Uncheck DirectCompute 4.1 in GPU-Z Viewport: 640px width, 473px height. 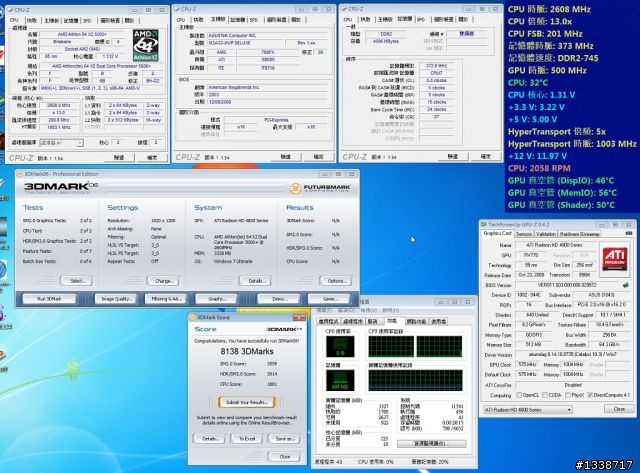(590, 395)
